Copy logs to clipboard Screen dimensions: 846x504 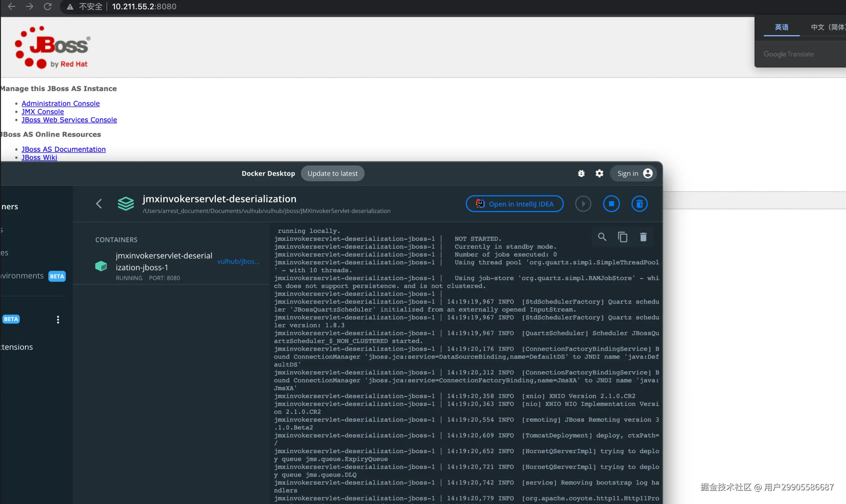[623, 237]
